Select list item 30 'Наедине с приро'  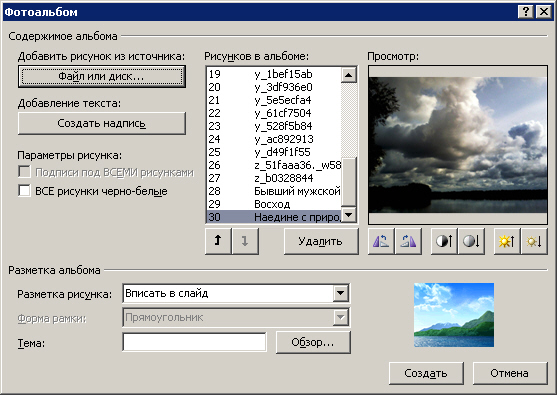click(274, 217)
